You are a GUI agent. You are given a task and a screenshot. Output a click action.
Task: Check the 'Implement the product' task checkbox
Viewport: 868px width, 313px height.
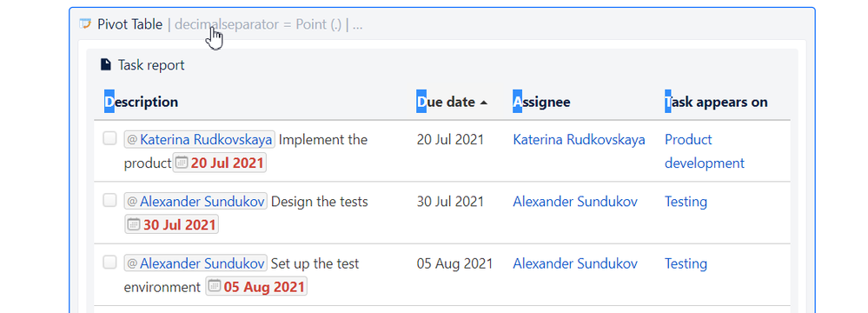pyautogui.click(x=109, y=138)
